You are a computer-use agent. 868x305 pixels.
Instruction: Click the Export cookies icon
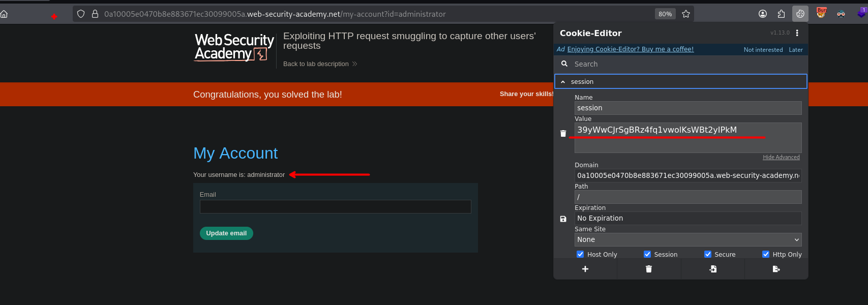pos(776,269)
